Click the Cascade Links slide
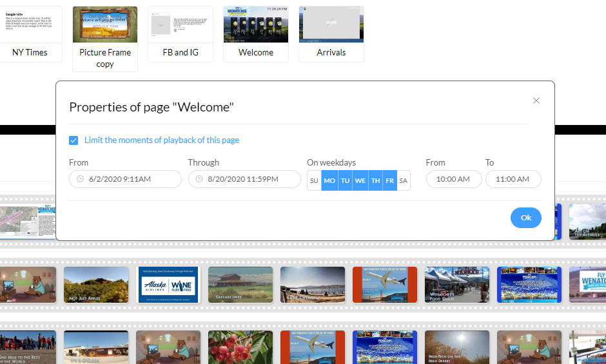 (240, 285)
